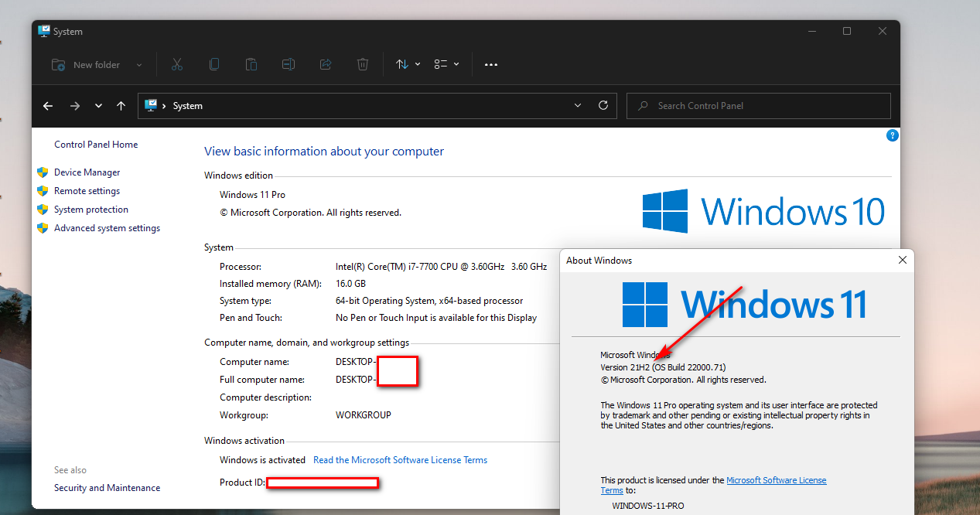This screenshot has width=980, height=515.
Task: Click the Windows is activated text
Action: coord(262,460)
